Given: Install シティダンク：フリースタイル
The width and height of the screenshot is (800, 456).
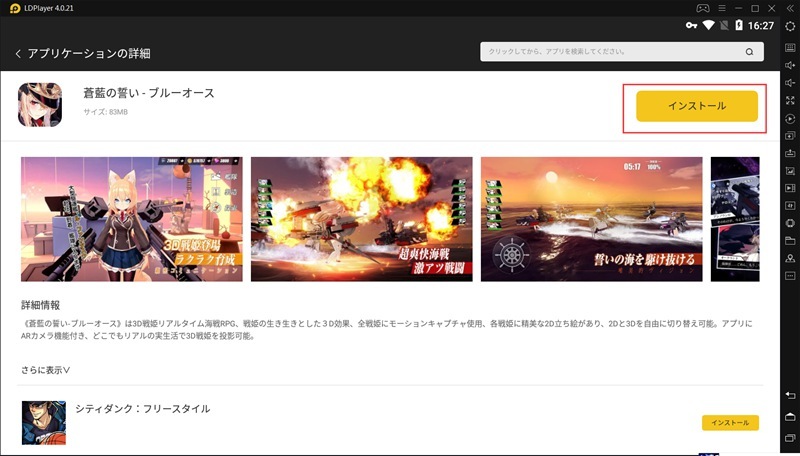Looking at the screenshot, I should click(x=730, y=423).
